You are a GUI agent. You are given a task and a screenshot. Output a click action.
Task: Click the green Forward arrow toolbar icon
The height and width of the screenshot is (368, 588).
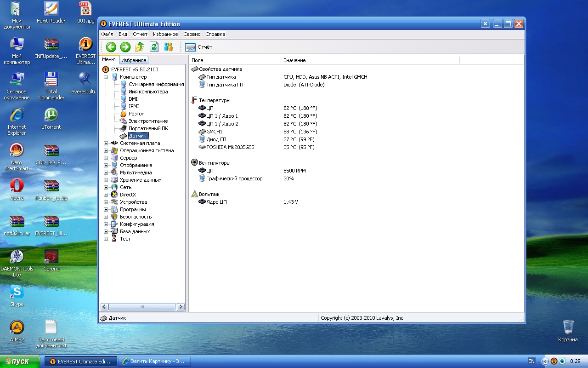pyautogui.click(x=125, y=47)
